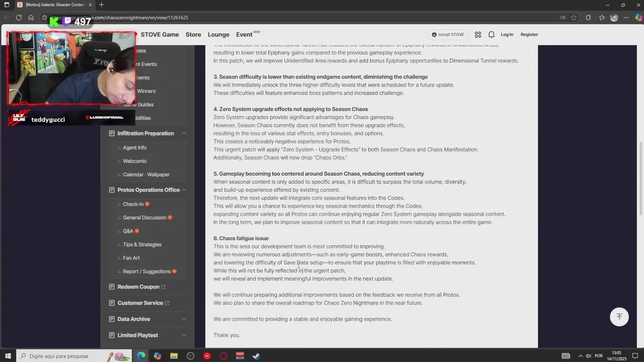644x362 pixels.
Task: Open the Opera browser taskbar icon
Action: 223,356
